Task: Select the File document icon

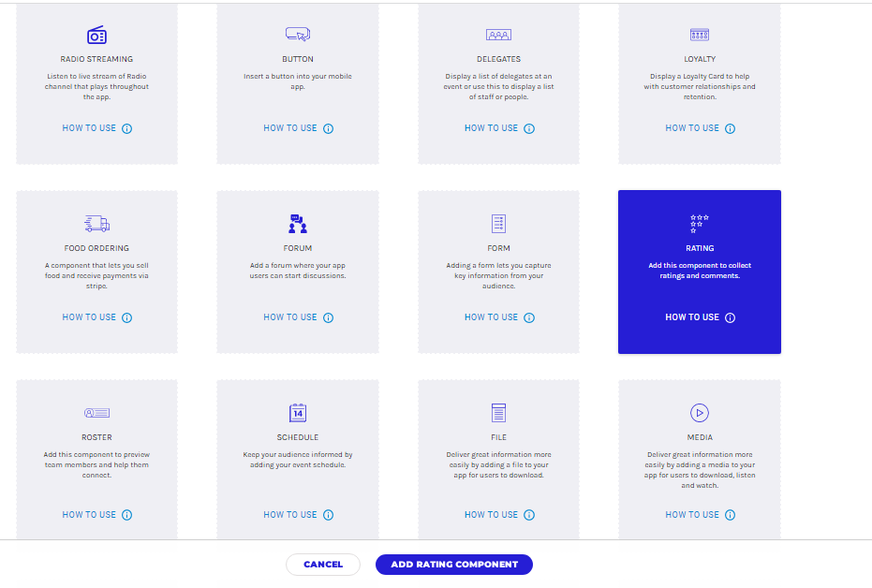Action: pos(498,413)
